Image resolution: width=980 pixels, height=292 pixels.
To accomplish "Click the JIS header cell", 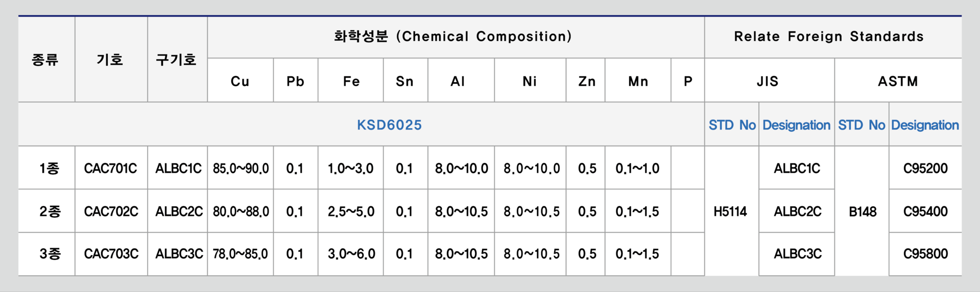I will (770, 81).
